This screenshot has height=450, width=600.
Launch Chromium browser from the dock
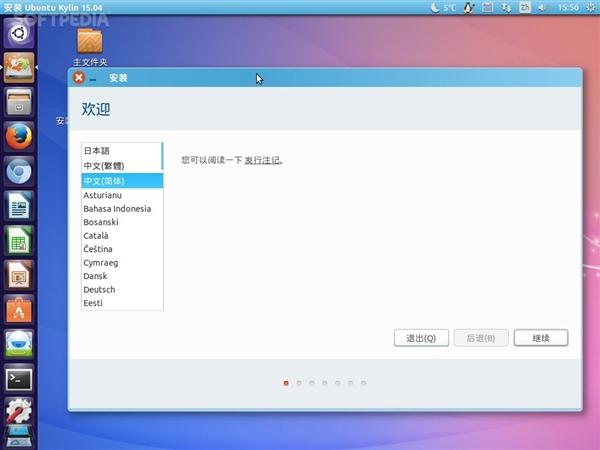[19, 172]
